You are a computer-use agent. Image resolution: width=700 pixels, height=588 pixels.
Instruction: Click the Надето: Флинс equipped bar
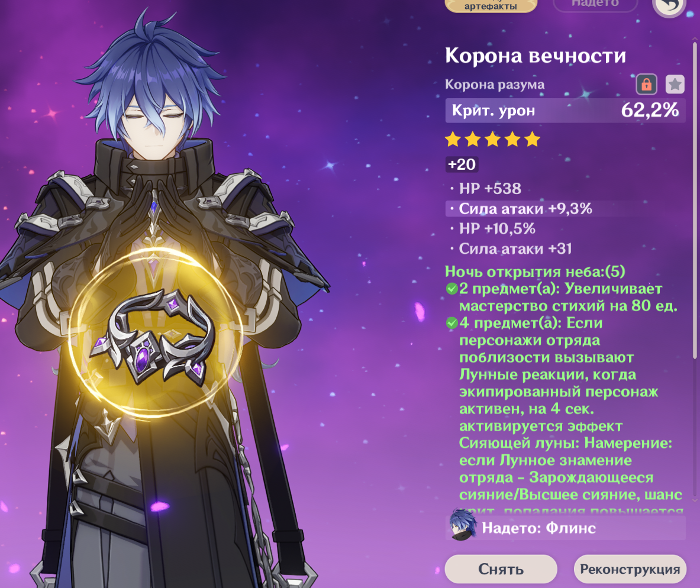point(565,528)
